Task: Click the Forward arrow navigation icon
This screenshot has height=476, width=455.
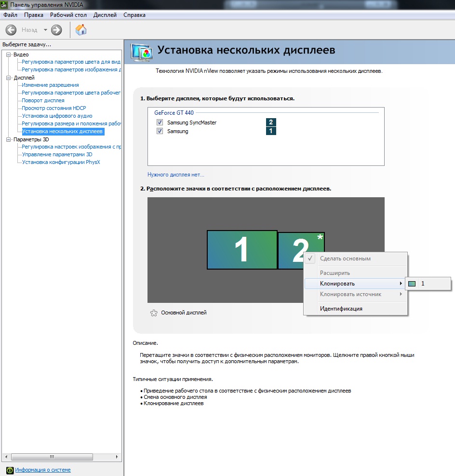Action: tap(56, 30)
